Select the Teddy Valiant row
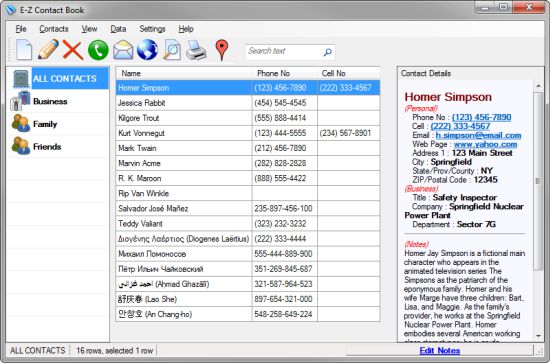Screen dimensions: 550x363 (248, 223)
